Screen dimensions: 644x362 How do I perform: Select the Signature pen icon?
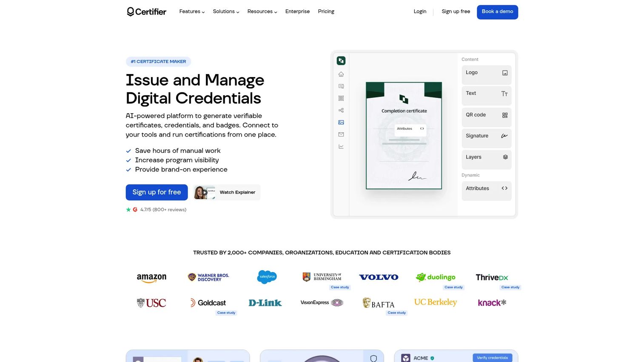tap(504, 136)
